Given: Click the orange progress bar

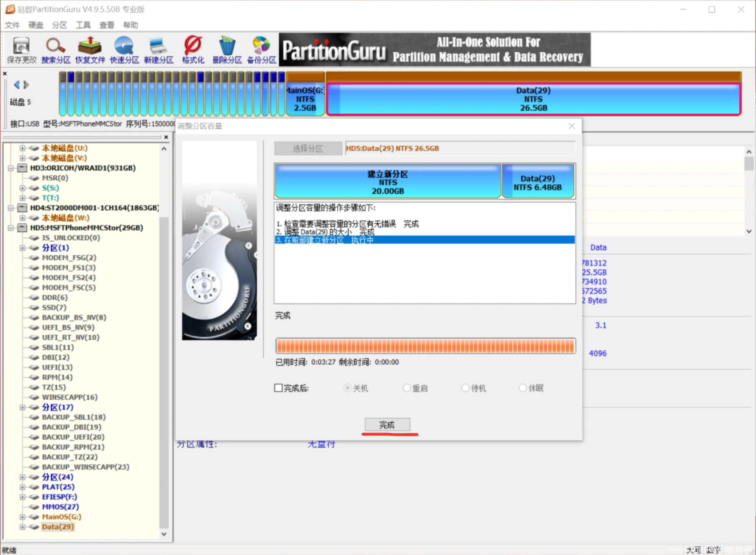Looking at the screenshot, I should coord(425,346).
